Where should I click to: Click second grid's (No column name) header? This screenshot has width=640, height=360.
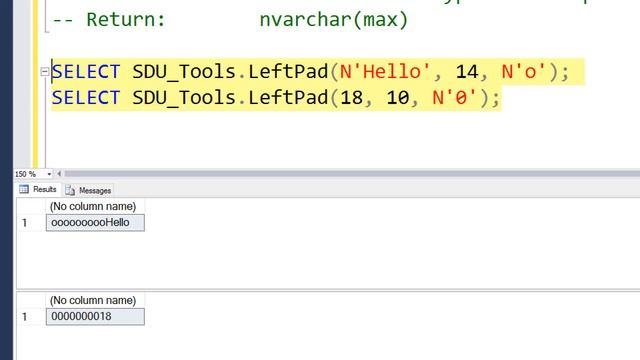(95, 300)
